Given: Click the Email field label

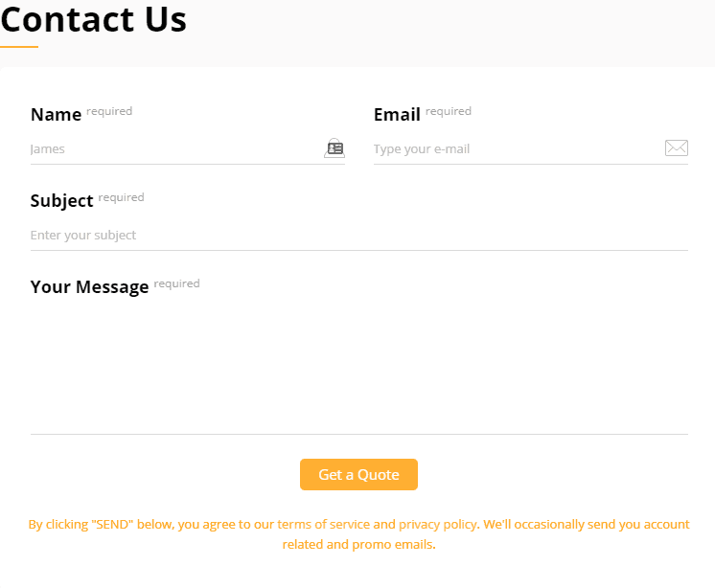Looking at the screenshot, I should 397,114.
